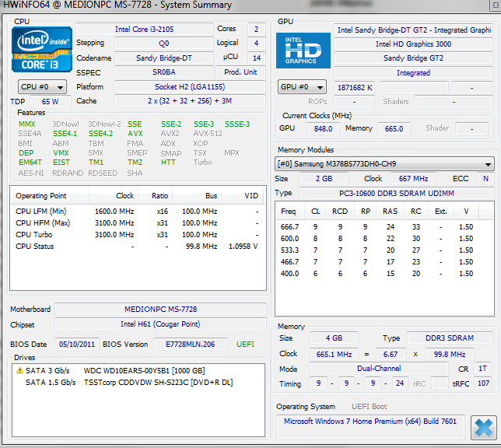Screen dimensions: 501x448
Task: Click the SR0BA SSPEC field
Action: 164,72
